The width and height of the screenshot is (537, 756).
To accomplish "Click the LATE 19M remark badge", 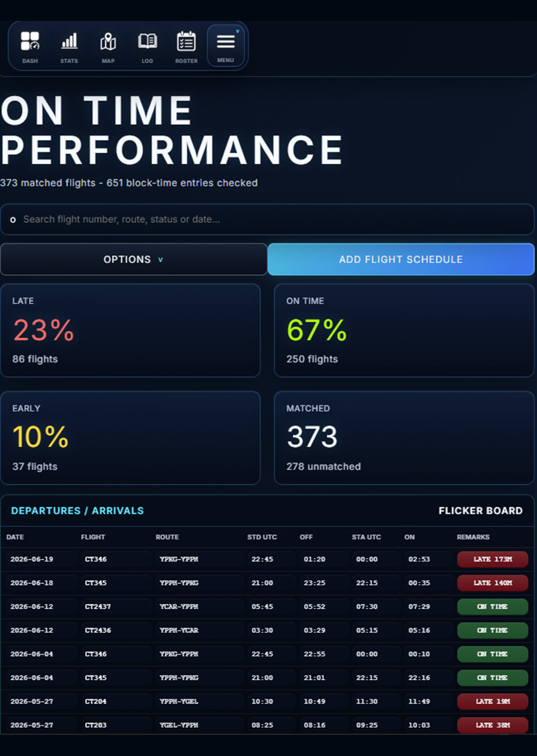I will (x=493, y=701).
